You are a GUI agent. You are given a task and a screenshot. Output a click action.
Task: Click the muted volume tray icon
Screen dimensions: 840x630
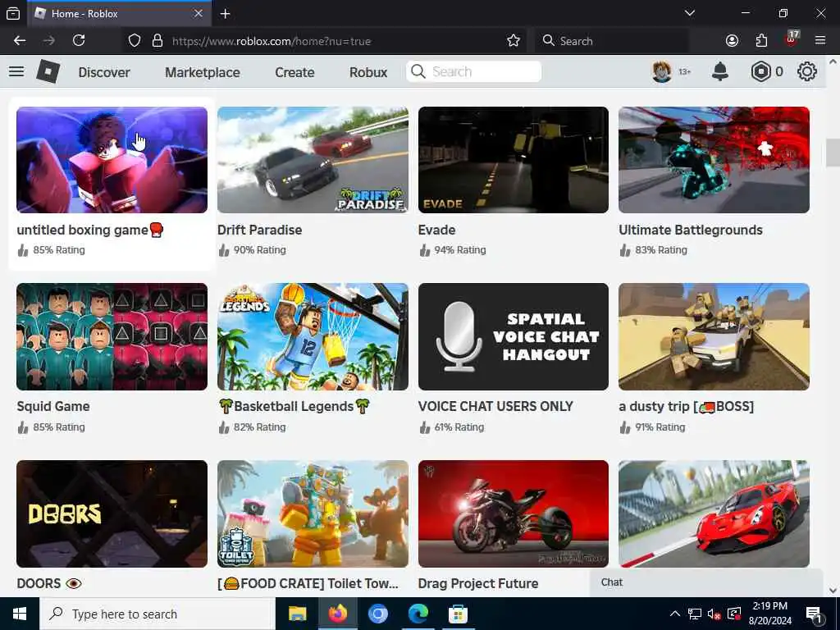tap(714, 614)
